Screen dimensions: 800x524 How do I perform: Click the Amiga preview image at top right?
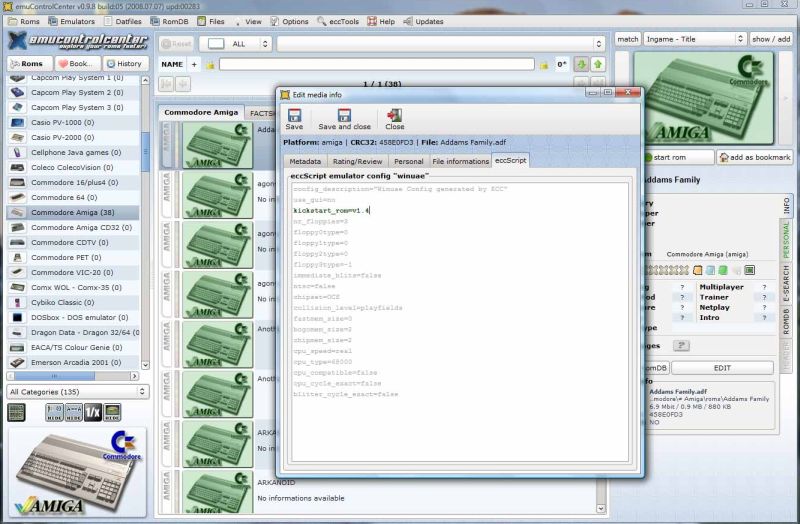click(x=704, y=97)
